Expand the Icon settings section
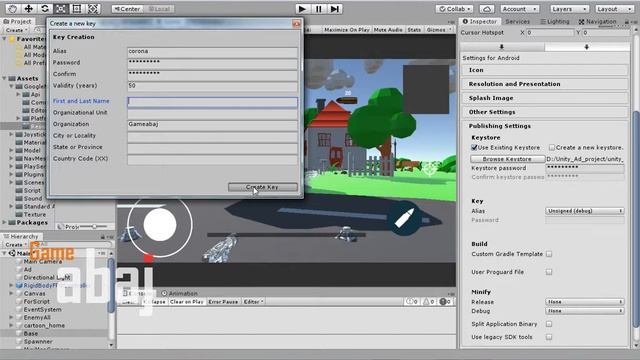This screenshot has height=360, width=640. (545, 70)
